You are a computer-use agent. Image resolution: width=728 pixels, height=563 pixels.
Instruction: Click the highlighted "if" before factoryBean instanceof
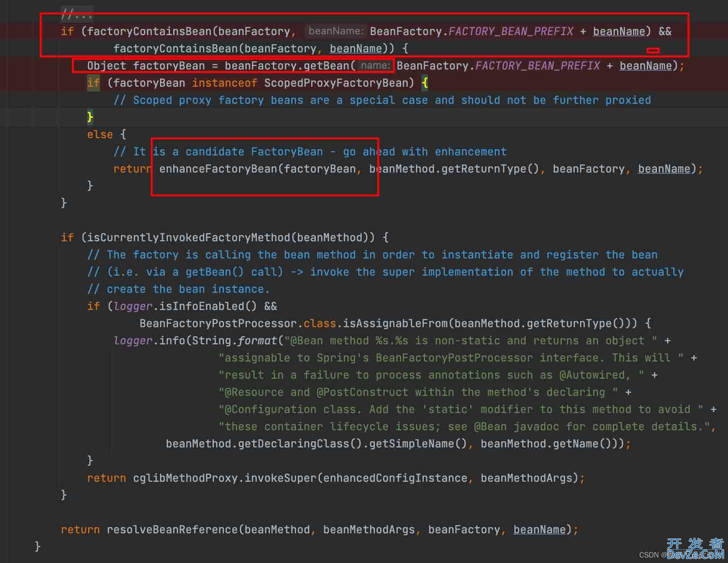(93, 83)
